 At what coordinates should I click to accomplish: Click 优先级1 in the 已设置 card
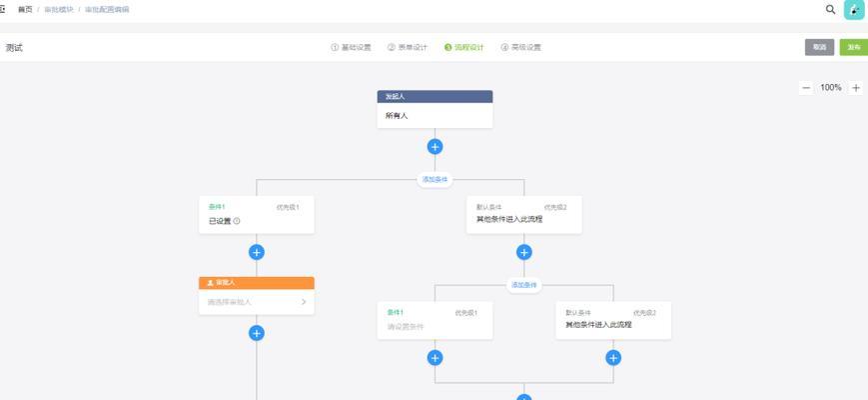288,207
